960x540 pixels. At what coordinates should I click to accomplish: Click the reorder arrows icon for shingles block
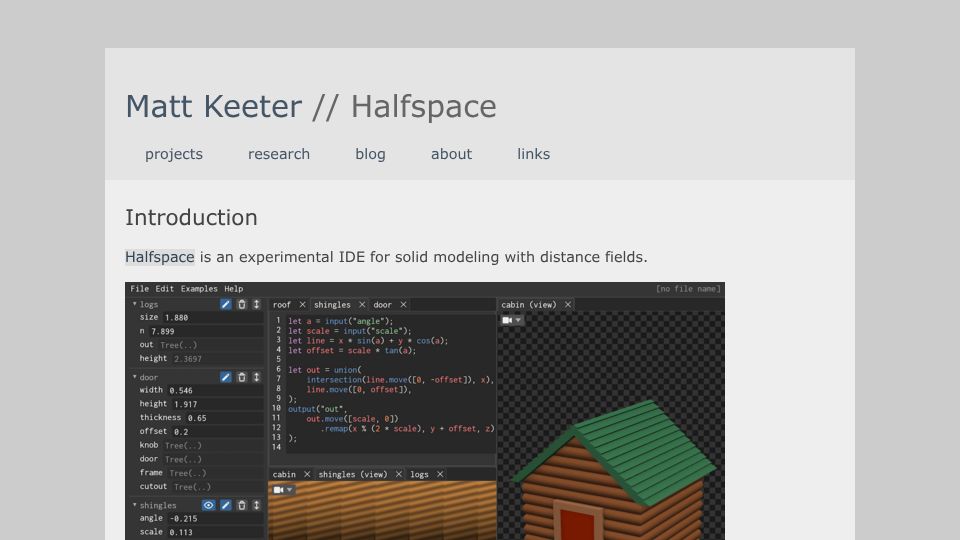[x=257, y=505]
